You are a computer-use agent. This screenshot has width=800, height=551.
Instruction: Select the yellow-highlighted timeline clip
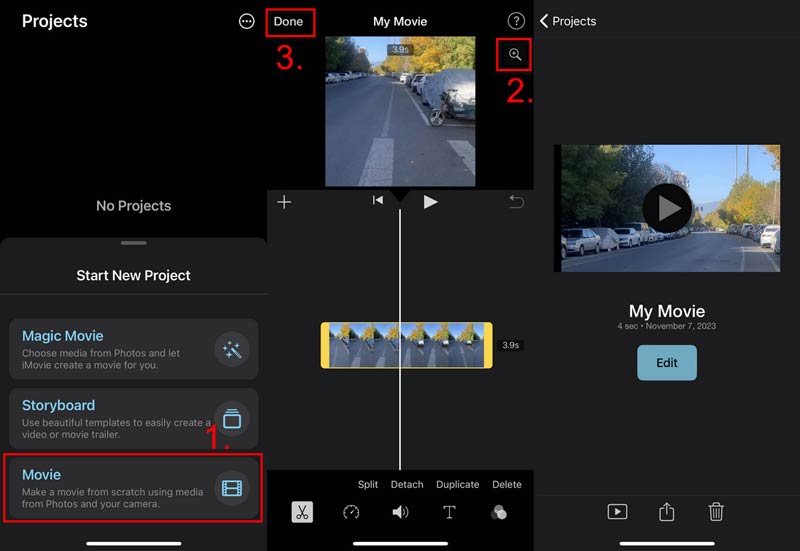[x=407, y=345]
